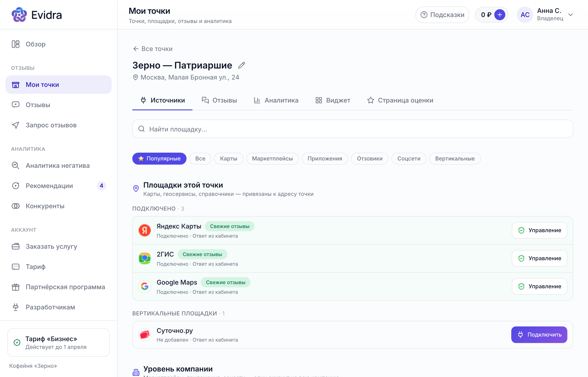This screenshot has height=377, width=588.
Task: Go back via Все точки link
Action: pos(153,49)
